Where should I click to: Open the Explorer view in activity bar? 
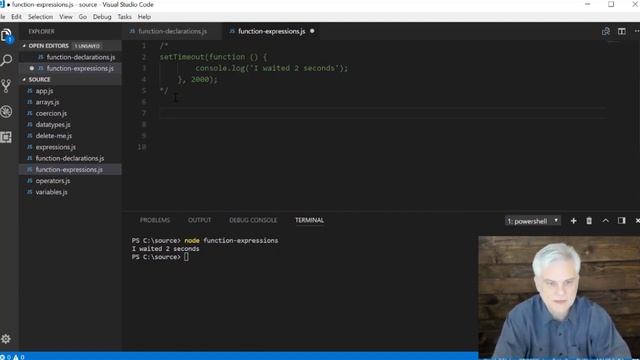7,36
